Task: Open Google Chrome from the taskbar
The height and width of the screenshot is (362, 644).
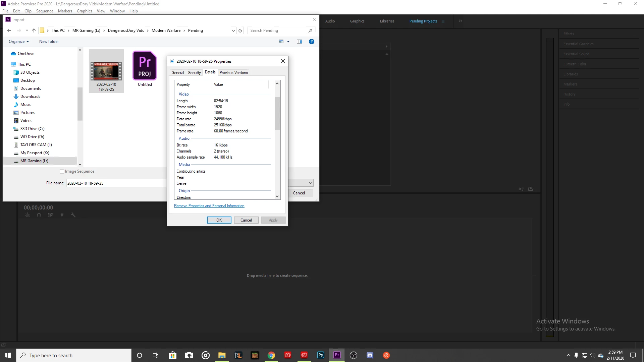Action: 271,355
